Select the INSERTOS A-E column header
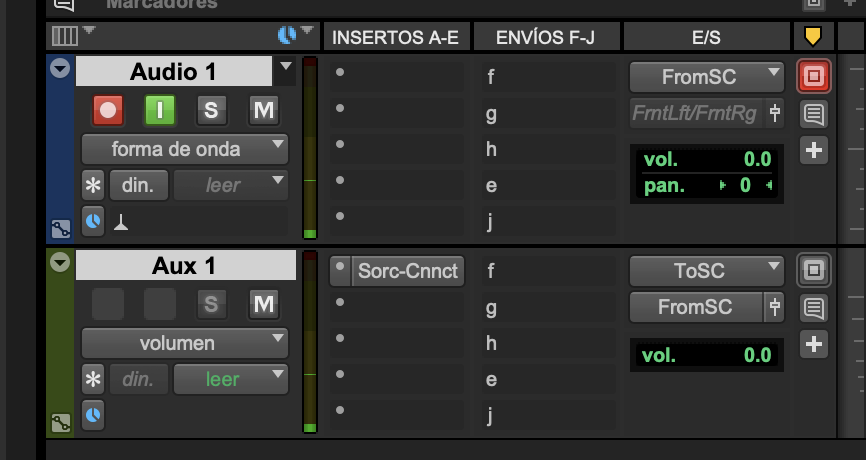This screenshot has height=460, width=866. [x=395, y=38]
